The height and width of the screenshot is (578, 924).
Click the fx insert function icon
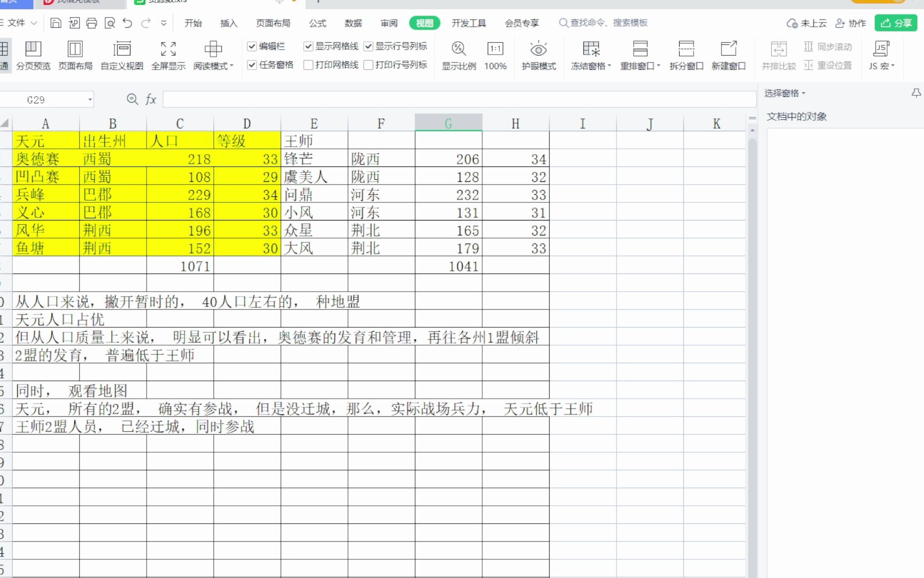[151, 99]
